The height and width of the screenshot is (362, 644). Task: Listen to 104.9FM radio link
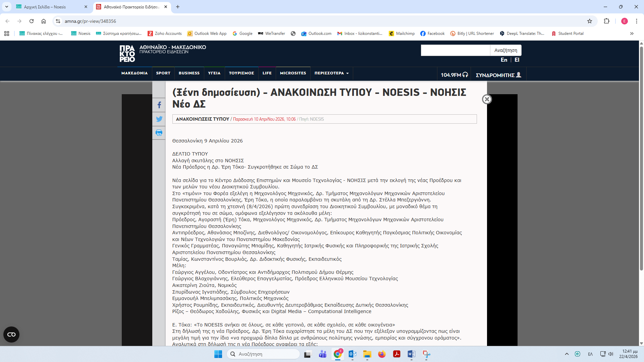coord(454,75)
